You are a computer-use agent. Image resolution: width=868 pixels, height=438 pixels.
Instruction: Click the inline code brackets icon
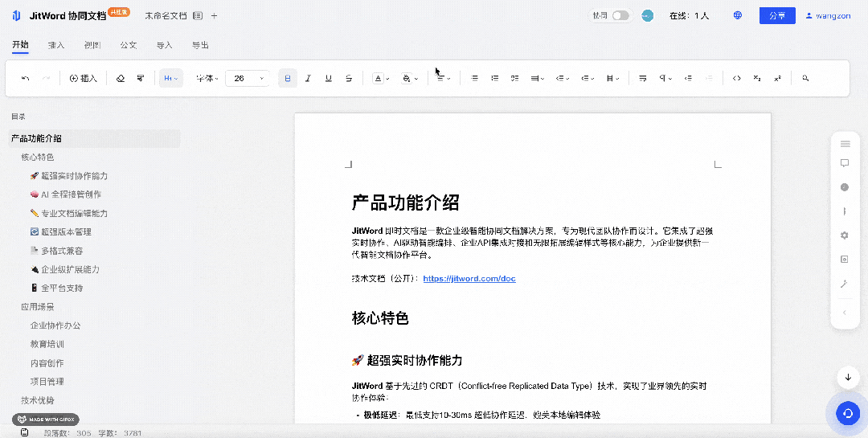tap(737, 79)
